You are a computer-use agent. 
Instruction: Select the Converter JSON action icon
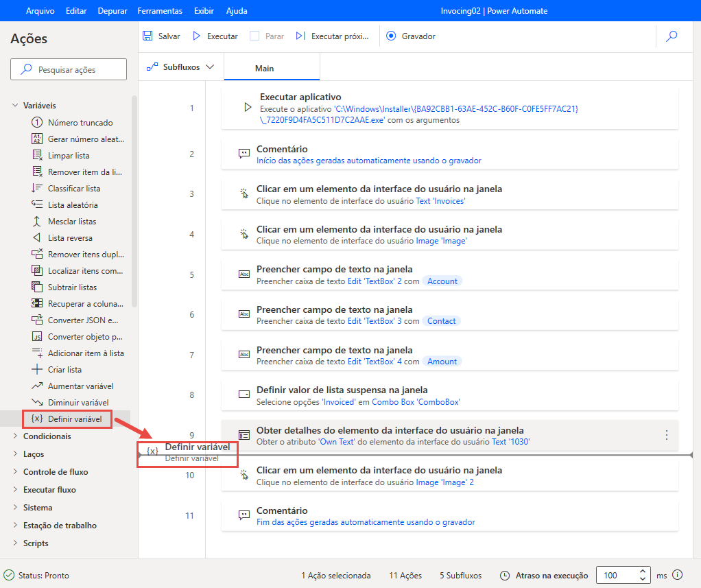36,320
